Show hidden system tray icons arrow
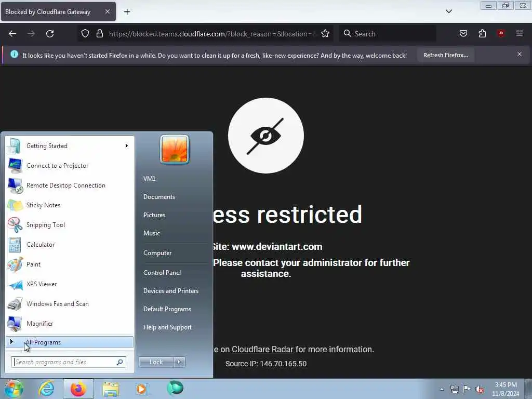Screen dimensions: 532x399 [x=442, y=389]
